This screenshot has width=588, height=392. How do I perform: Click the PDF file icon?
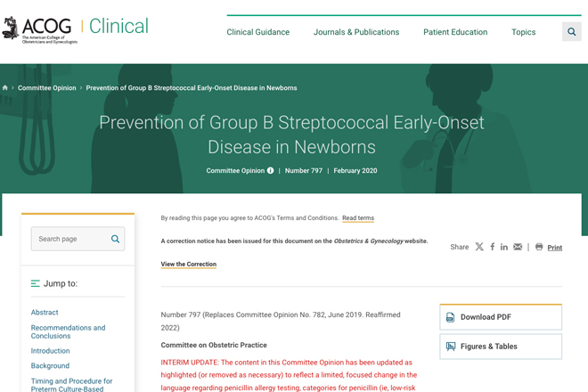[451, 317]
